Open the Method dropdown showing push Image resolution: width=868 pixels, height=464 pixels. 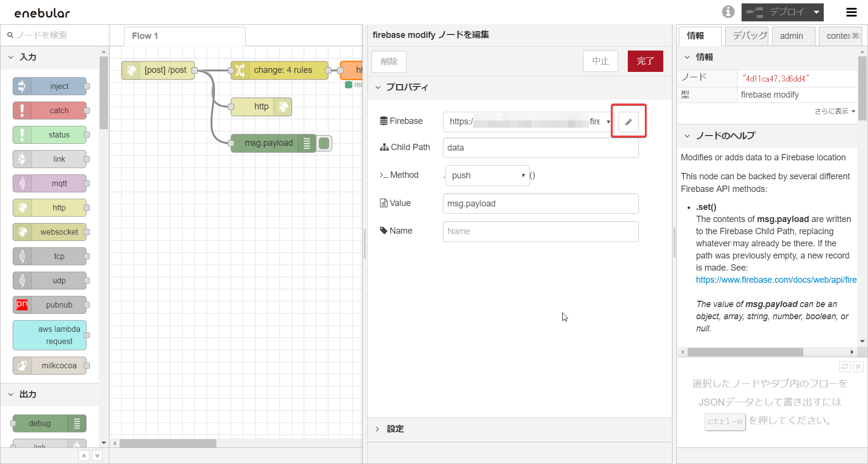(x=487, y=175)
